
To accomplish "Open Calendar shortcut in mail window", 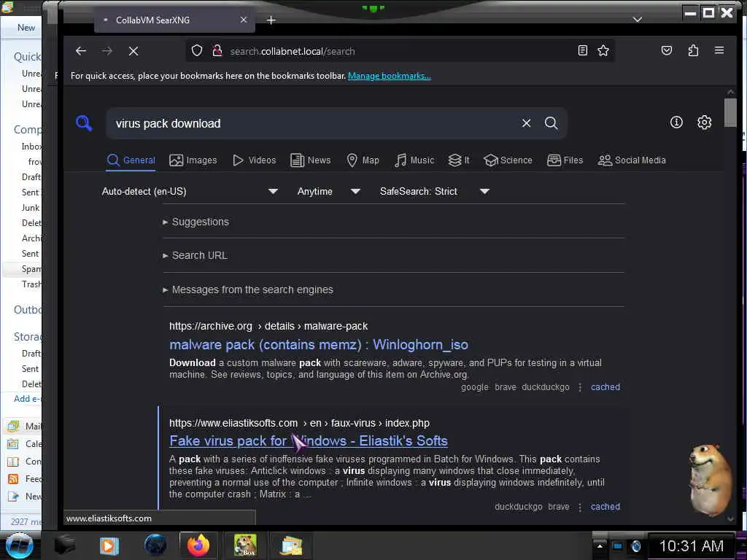I will [25, 444].
